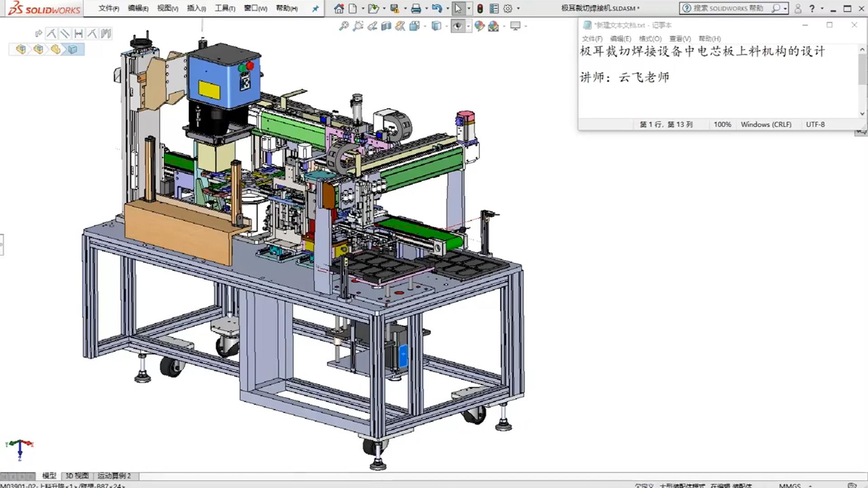Select the yellow part breadcrumb icon

(x=55, y=49)
